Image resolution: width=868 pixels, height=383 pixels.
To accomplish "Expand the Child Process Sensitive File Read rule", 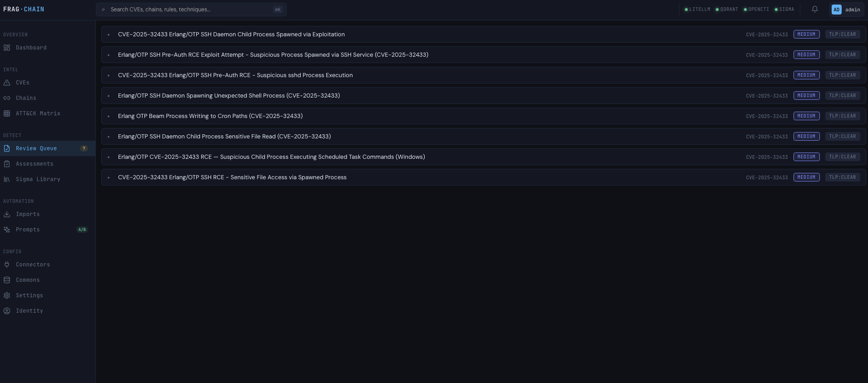I will pos(109,137).
